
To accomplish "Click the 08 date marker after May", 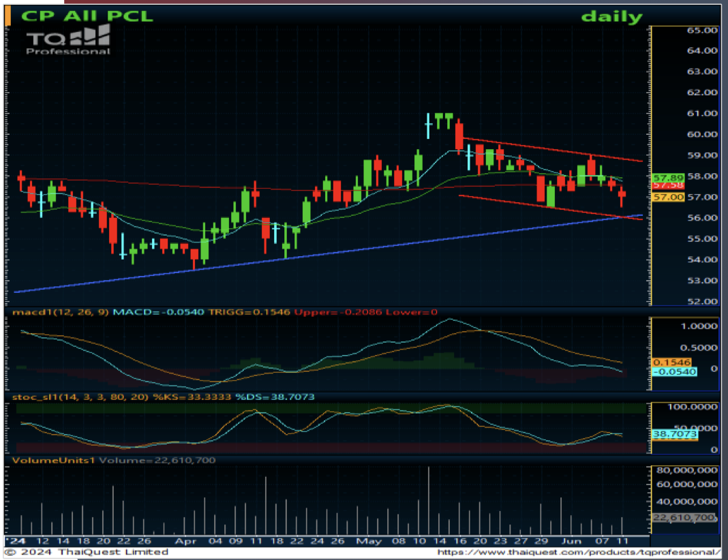I will tap(398, 541).
